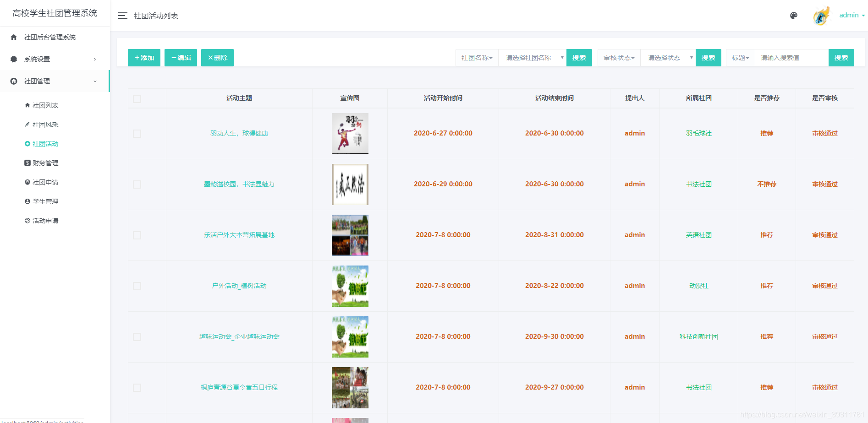
Task: Click the 科技创新社团 club link
Action: 699,336
